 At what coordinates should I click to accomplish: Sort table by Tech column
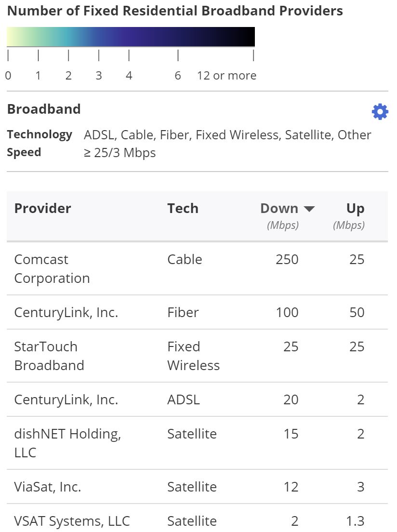pyautogui.click(x=183, y=208)
